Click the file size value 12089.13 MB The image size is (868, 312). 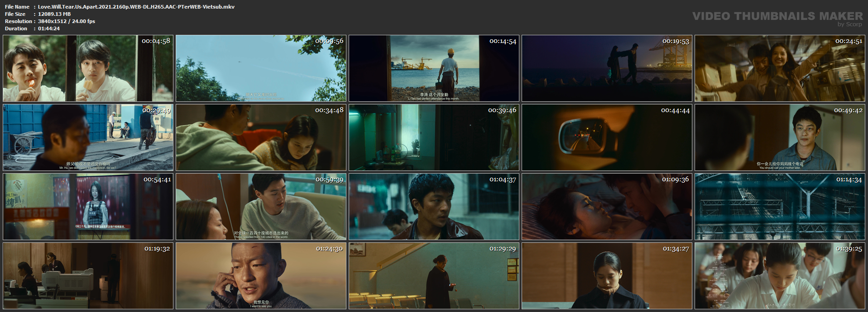coord(54,14)
